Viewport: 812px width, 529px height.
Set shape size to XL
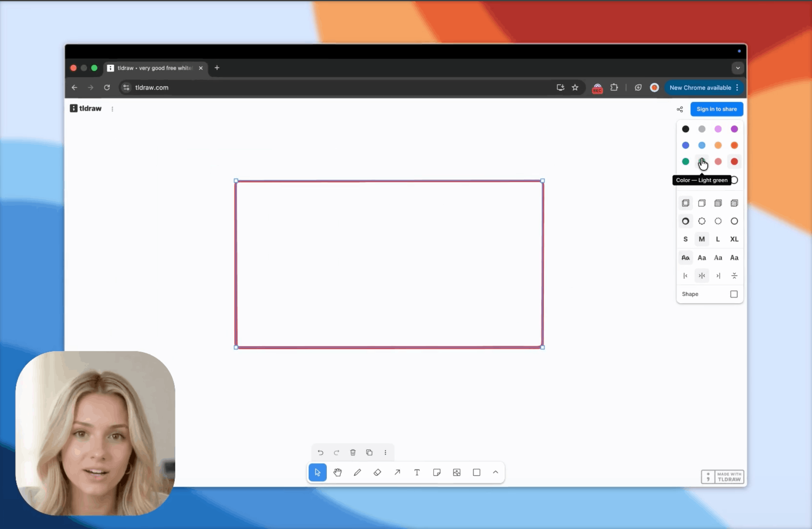[x=734, y=239]
